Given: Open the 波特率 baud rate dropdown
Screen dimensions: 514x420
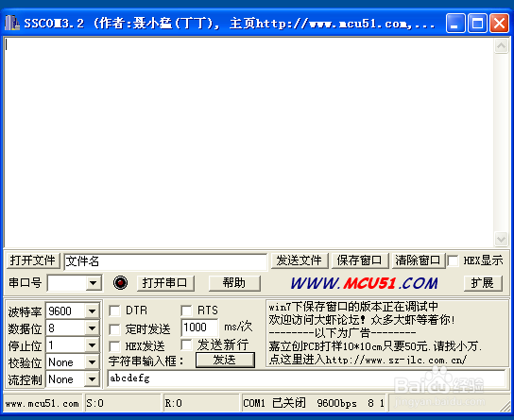Looking at the screenshot, I should pos(92,311).
